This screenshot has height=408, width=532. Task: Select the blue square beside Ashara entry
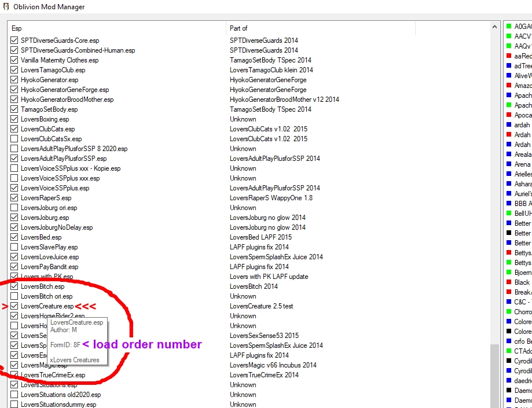509,183
